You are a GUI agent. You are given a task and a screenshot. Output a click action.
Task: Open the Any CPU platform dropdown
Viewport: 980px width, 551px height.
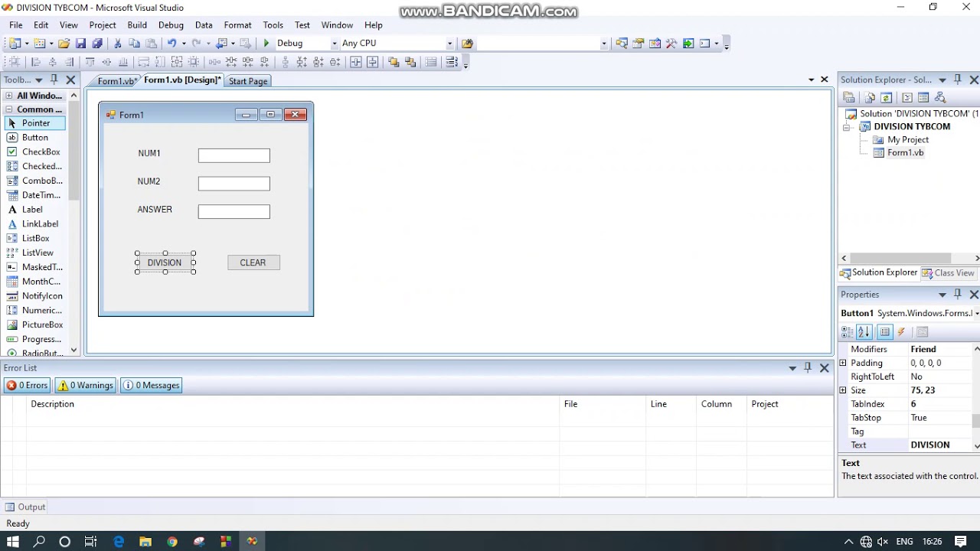point(449,44)
